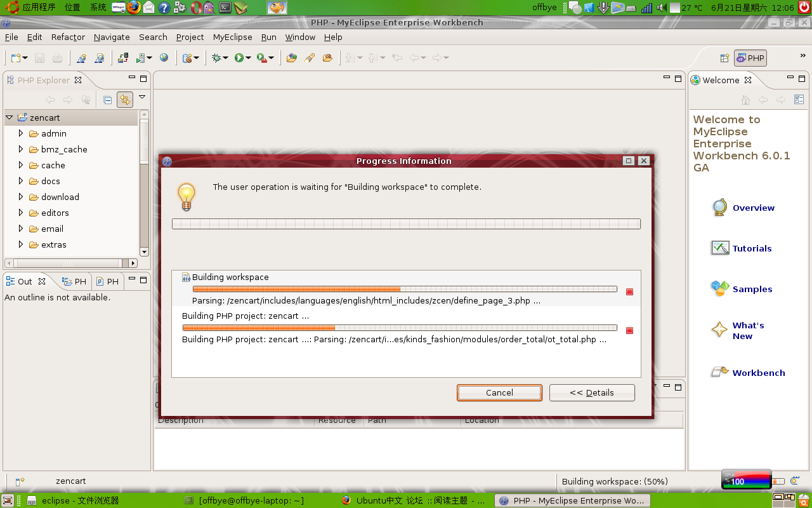Expand the editors folder
Viewport: 812px width, 508px height.
(21, 213)
